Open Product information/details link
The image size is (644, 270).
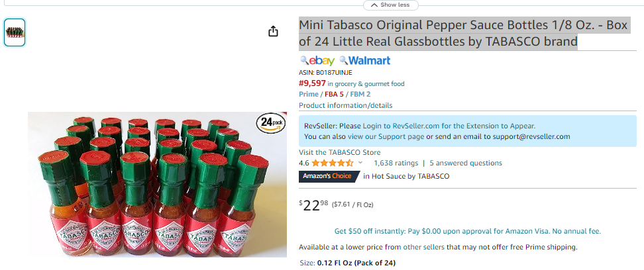click(x=345, y=105)
